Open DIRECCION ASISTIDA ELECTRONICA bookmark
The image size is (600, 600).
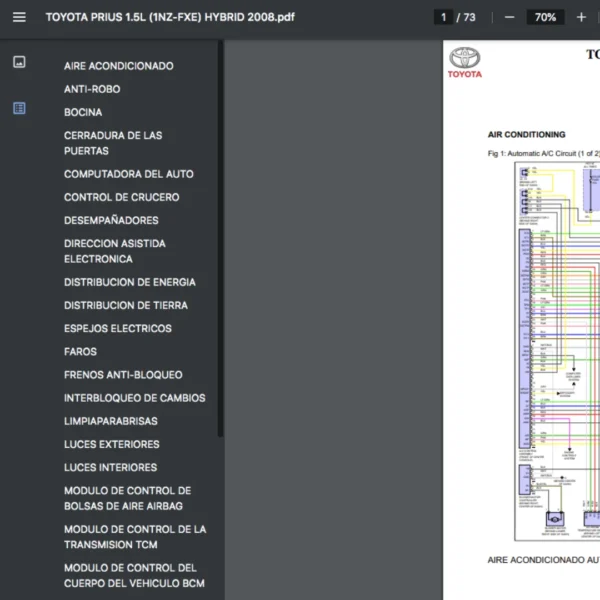[x=115, y=251]
